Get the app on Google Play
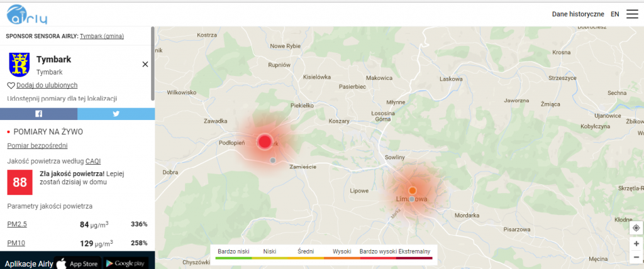This screenshot has height=269, width=644. (x=126, y=263)
